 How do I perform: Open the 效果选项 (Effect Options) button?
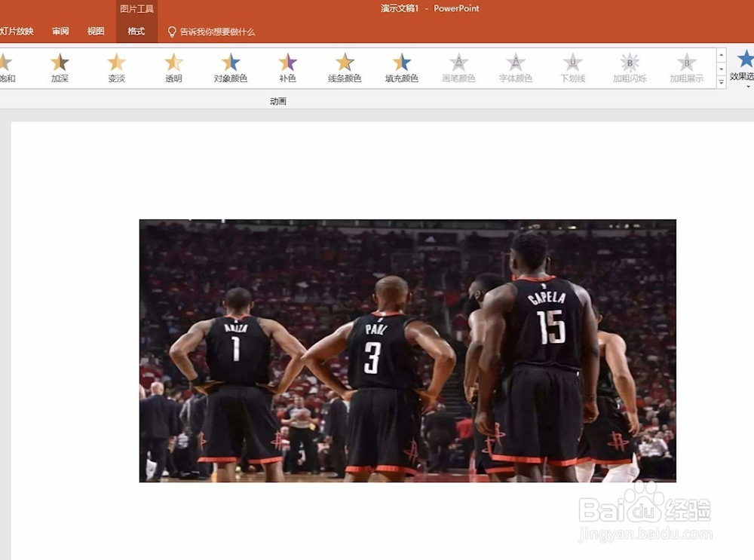(x=743, y=68)
